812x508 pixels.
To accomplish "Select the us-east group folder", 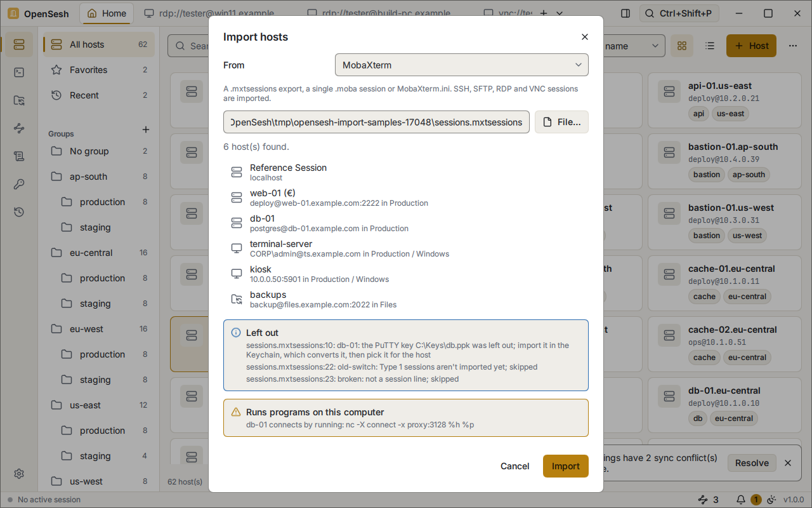I will pyautogui.click(x=99, y=405).
